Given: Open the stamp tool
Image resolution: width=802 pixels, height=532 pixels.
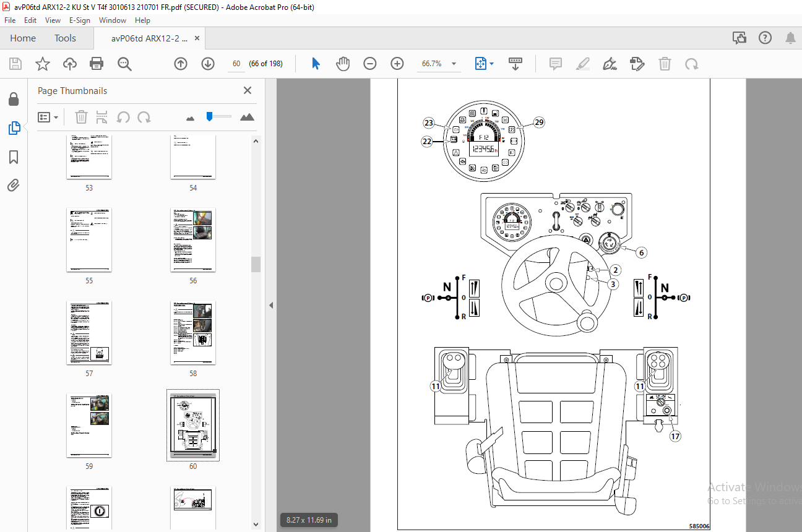Looking at the screenshot, I should (x=637, y=64).
